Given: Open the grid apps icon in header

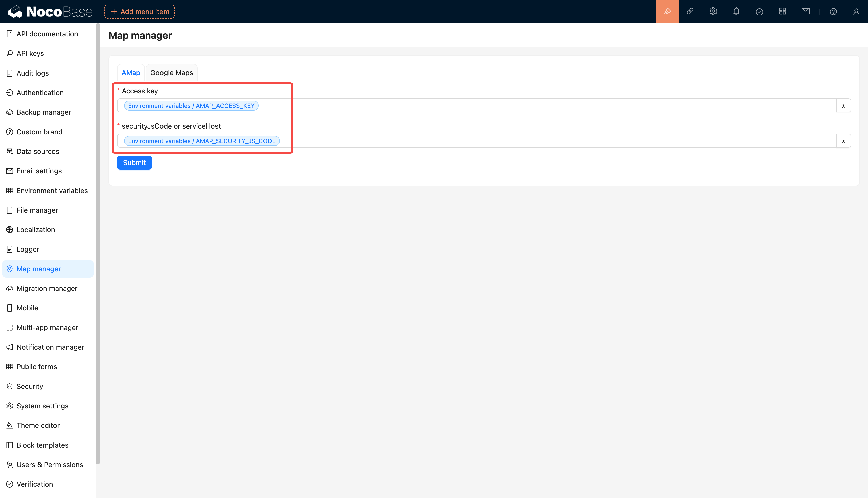Looking at the screenshot, I should [782, 12].
